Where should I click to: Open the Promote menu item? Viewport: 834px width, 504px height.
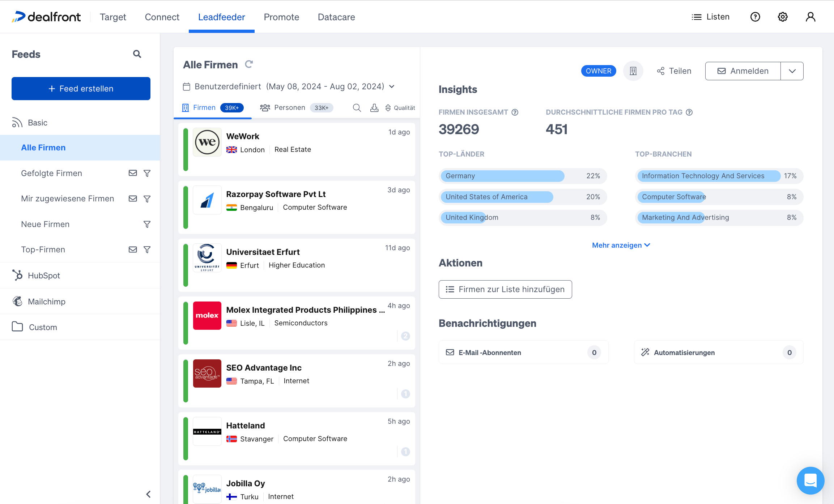281,17
